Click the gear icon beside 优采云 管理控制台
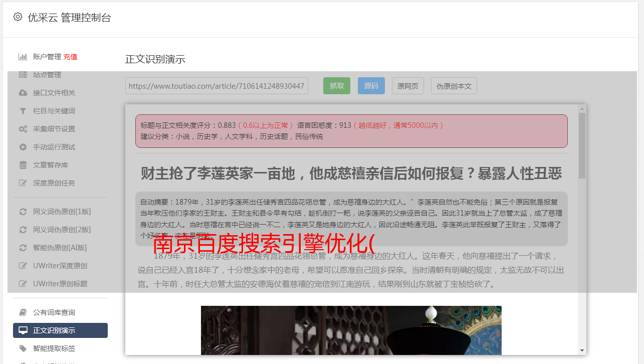644x364 pixels. (x=18, y=17)
